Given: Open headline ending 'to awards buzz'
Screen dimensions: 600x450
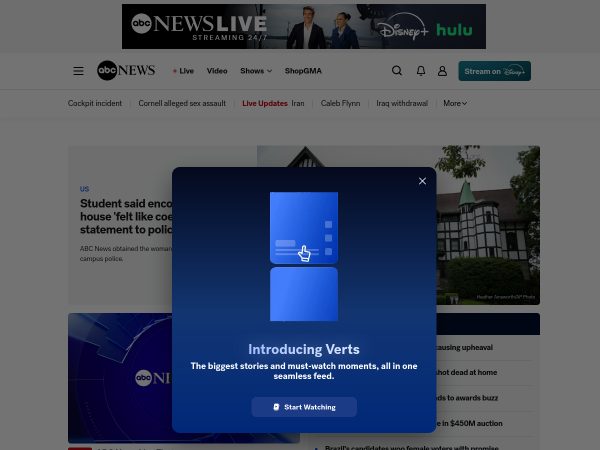Looking at the screenshot, I should [x=467, y=398].
